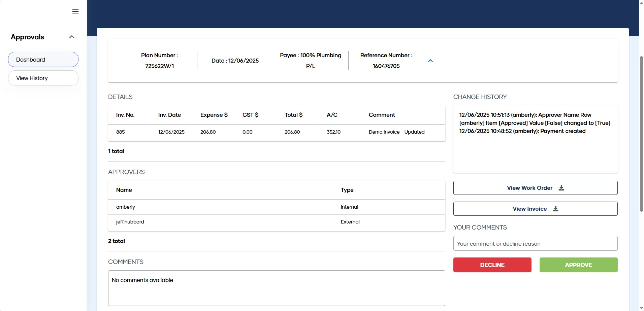The image size is (644, 311).
Task: Click the Payee 100% Plumbing P/L text
Action: (x=311, y=61)
